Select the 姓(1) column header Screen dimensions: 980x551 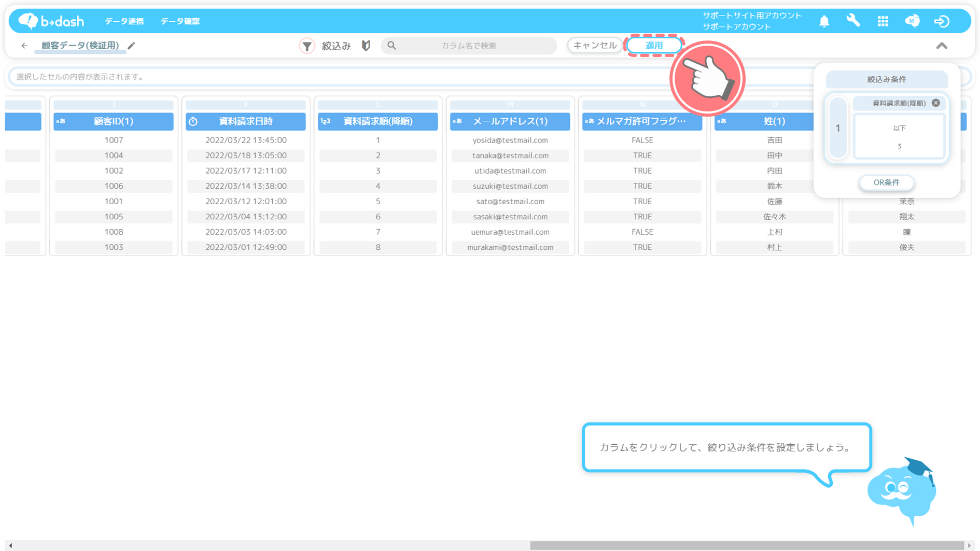[x=764, y=121]
